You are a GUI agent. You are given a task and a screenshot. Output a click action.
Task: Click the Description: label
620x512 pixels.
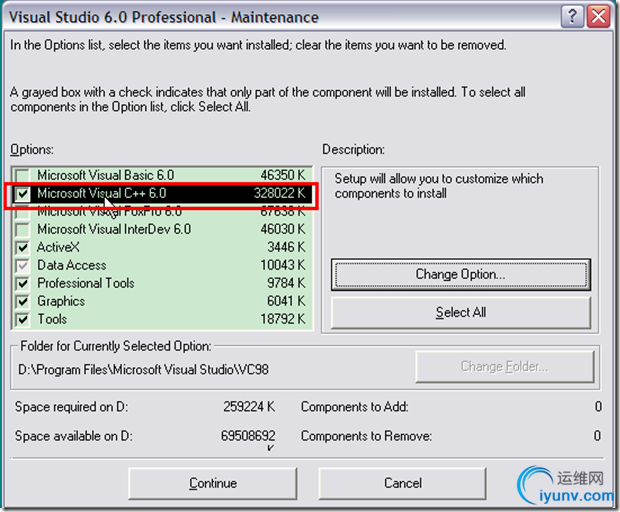coord(353,150)
